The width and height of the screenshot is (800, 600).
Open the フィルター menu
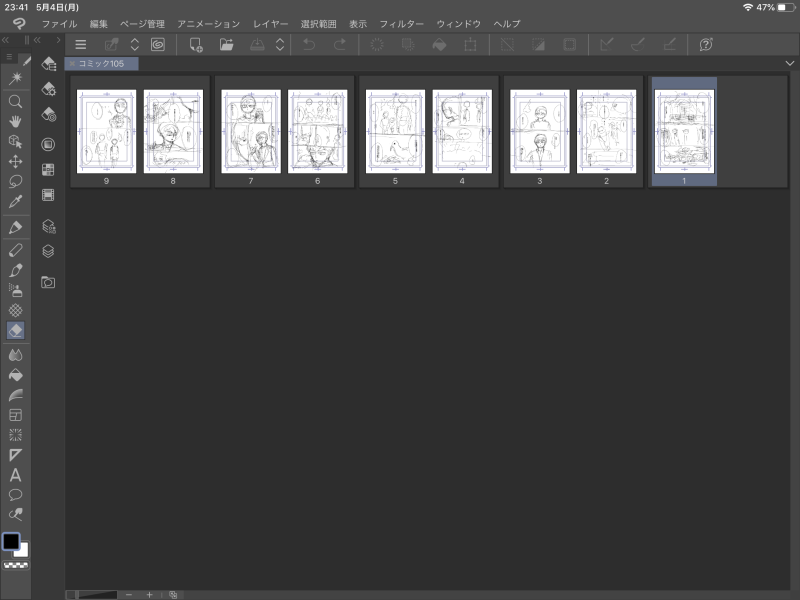402,24
